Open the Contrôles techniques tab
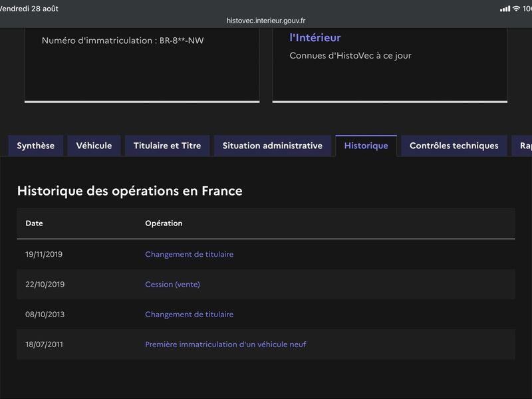This screenshot has height=399, width=532. (454, 146)
